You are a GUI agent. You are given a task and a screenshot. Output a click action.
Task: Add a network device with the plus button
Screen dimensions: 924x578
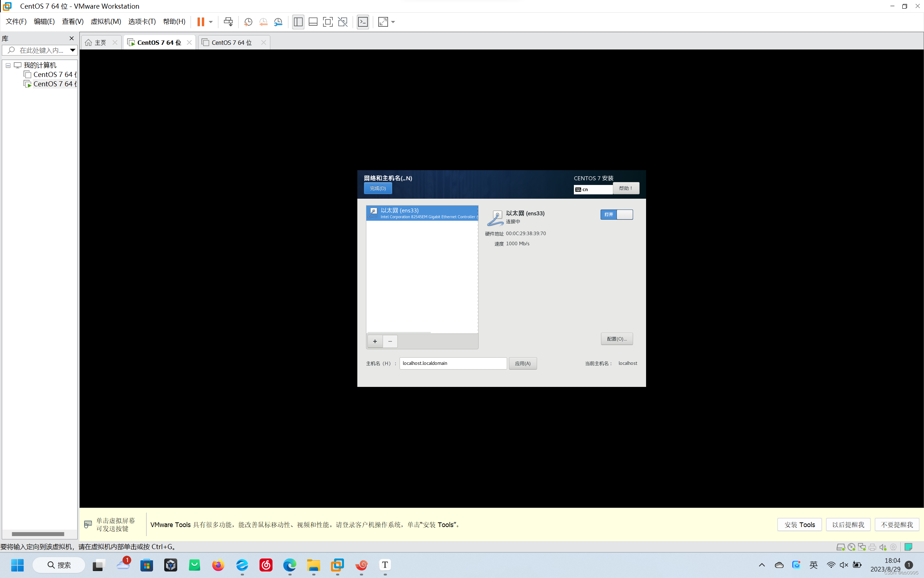click(375, 341)
